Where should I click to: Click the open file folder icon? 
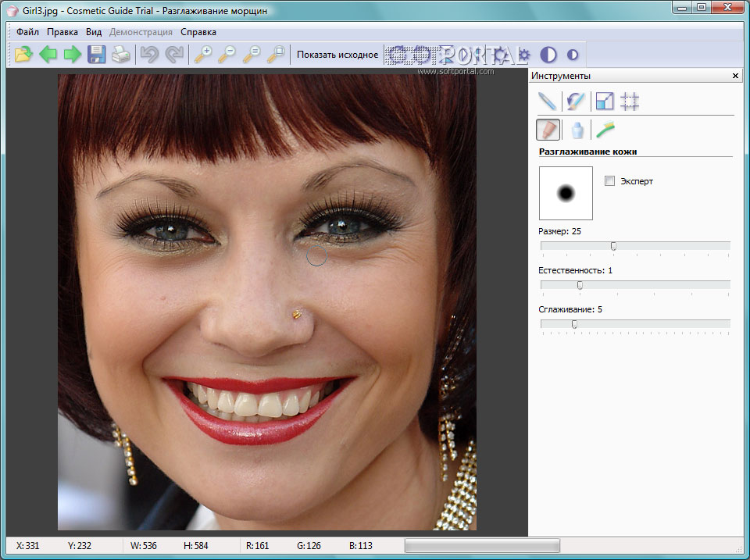pyautogui.click(x=23, y=55)
